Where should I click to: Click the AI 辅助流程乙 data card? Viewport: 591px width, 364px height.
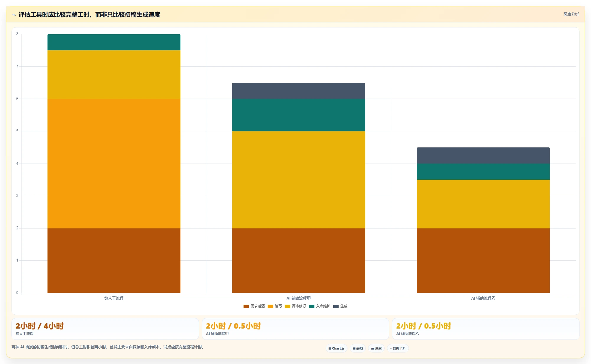[486, 329]
